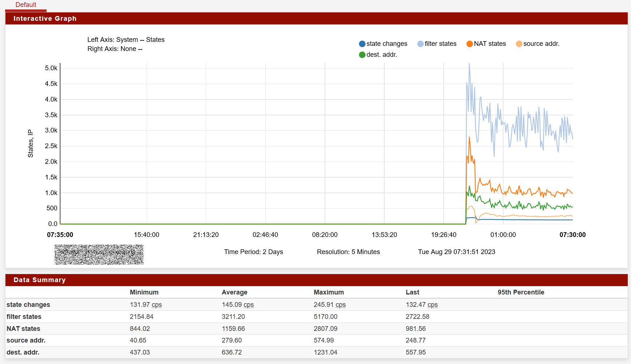Toggle the source addr. legend circle
This screenshot has height=364, width=631.
pos(519,44)
